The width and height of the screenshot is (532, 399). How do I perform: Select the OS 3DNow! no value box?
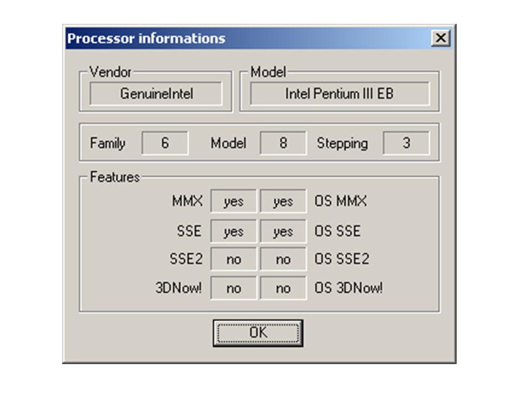pyautogui.click(x=283, y=288)
